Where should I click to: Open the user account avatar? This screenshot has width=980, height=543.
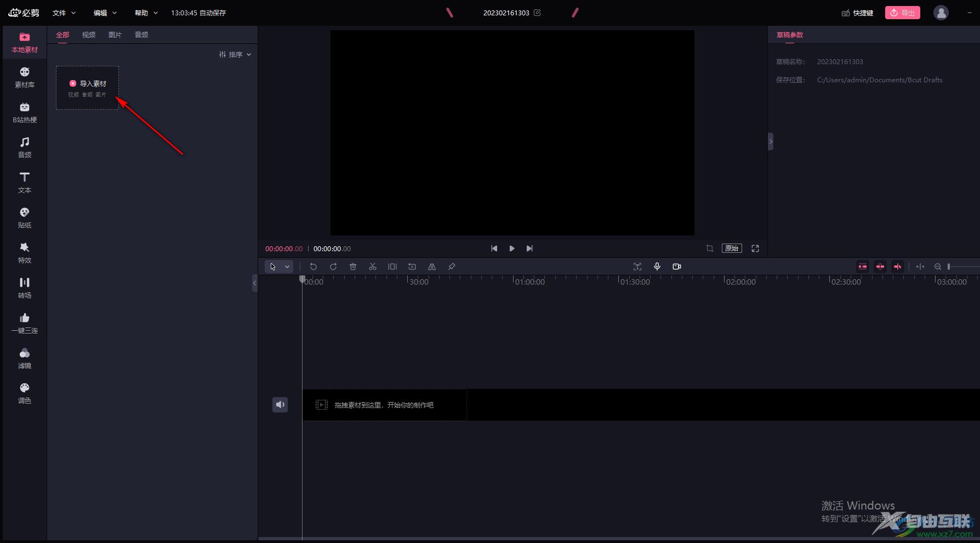point(941,13)
